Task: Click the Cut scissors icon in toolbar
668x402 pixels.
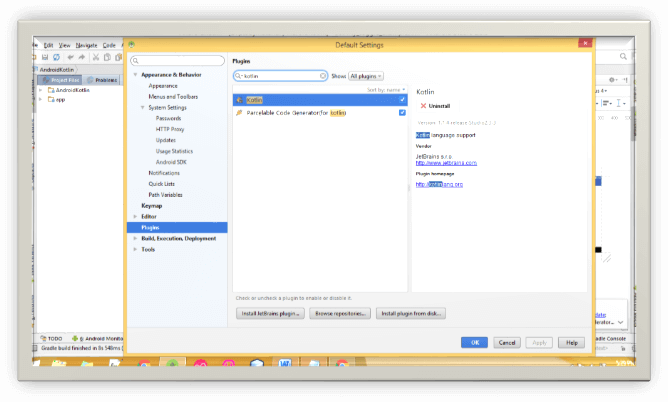Action: 96,57
